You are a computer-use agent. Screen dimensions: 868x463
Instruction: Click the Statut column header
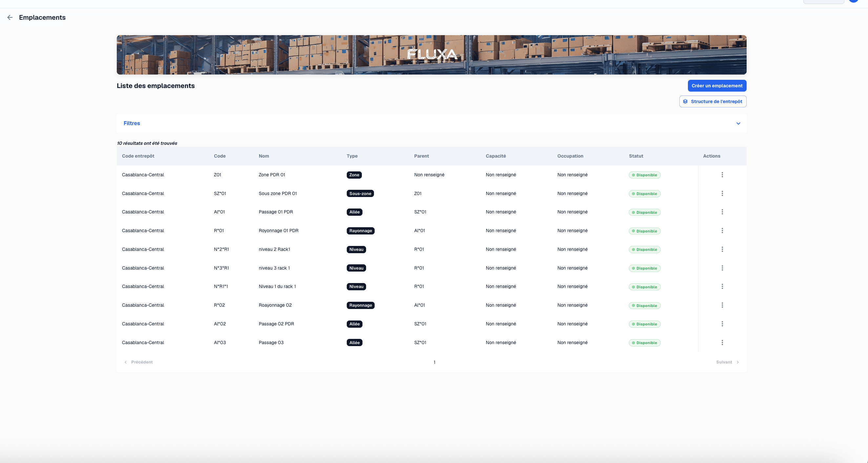(x=636, y=156)
